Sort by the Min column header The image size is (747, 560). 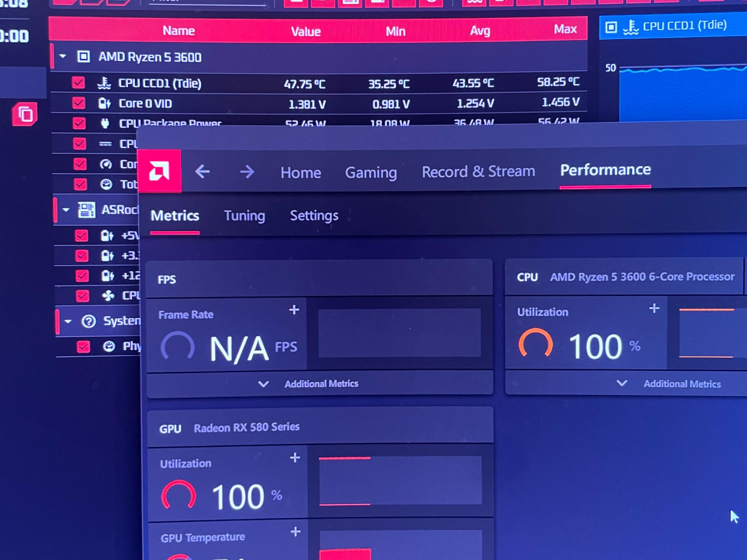(x=396, y=31)
